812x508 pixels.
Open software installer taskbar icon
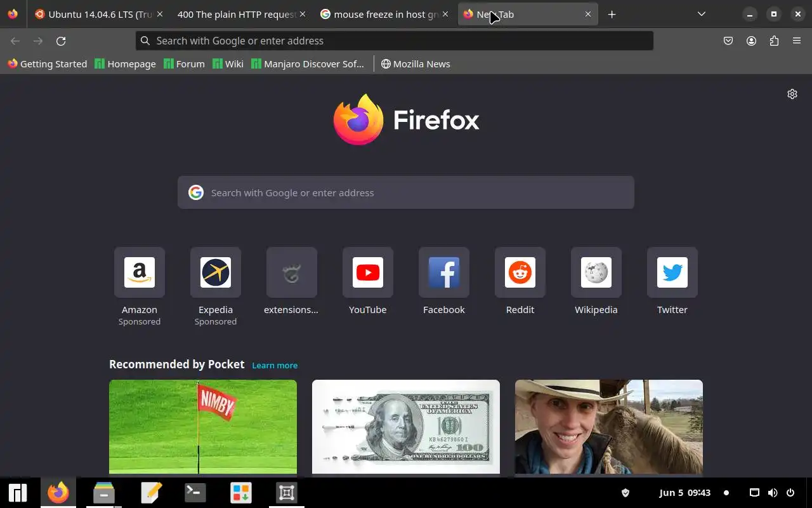[x=241, y=493]
